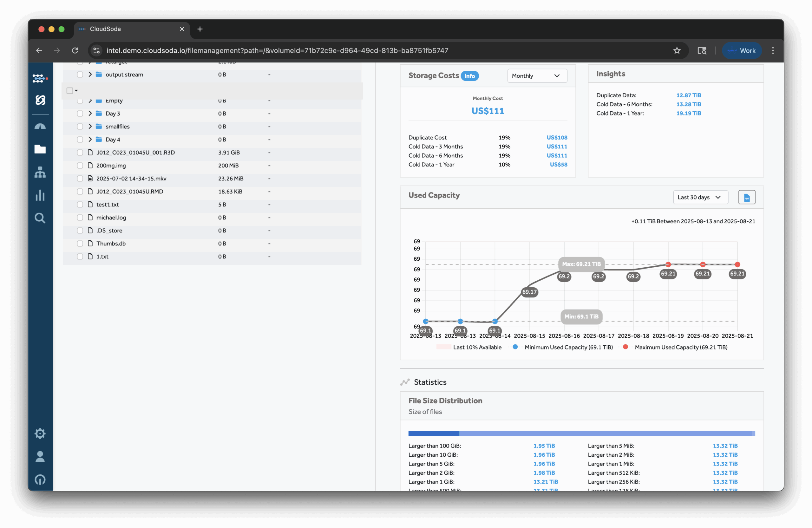Expand the smallfiles folder
The width and height of the screenshot is (812, 528).
90,127
